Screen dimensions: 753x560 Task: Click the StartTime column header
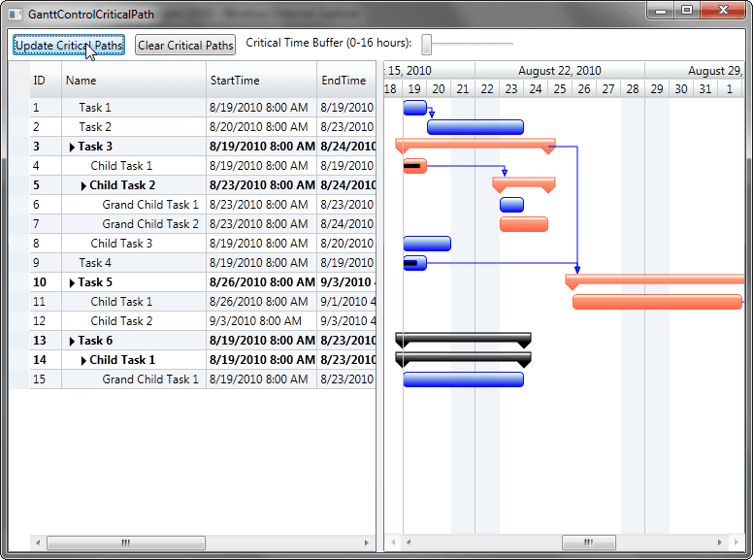click(261, 81)
